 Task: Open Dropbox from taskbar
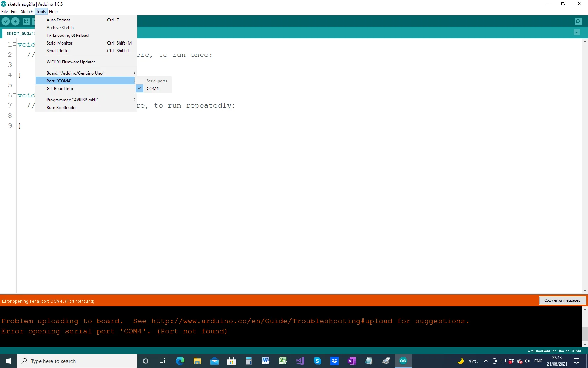coord(334,361)
